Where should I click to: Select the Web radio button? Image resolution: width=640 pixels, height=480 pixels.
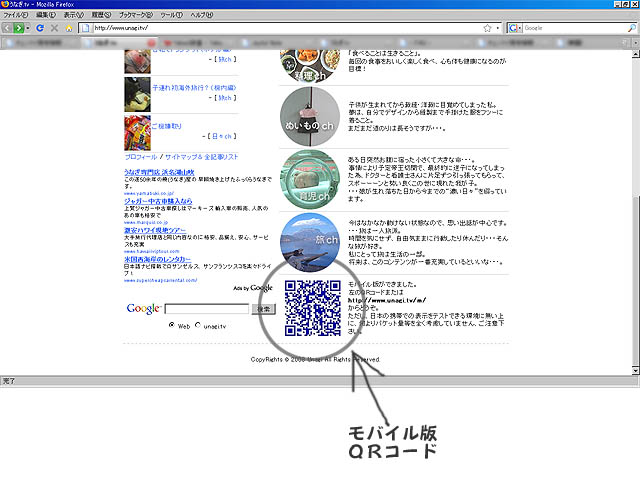pyautogui.click(x=172, y=325)
